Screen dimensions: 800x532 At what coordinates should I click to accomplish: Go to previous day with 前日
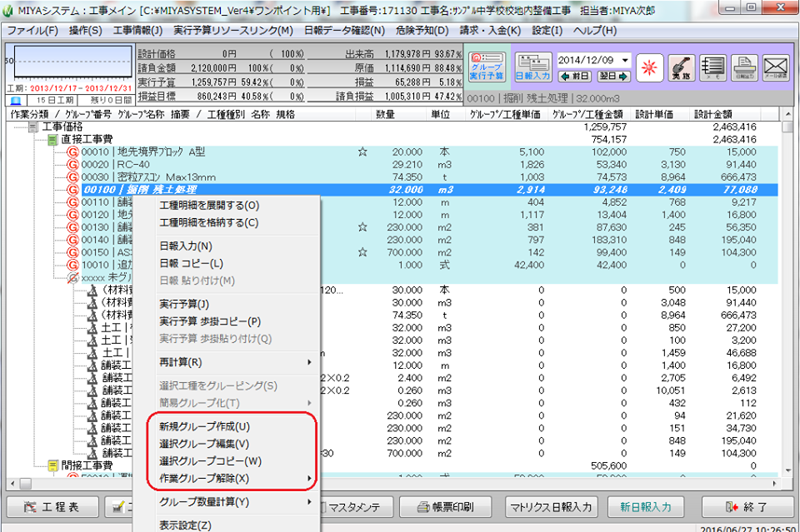(x=574, y=77)
